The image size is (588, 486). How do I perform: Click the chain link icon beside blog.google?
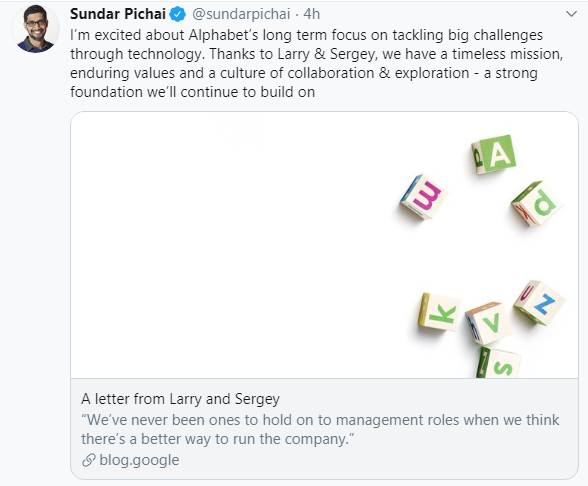(x=89, y=460)
